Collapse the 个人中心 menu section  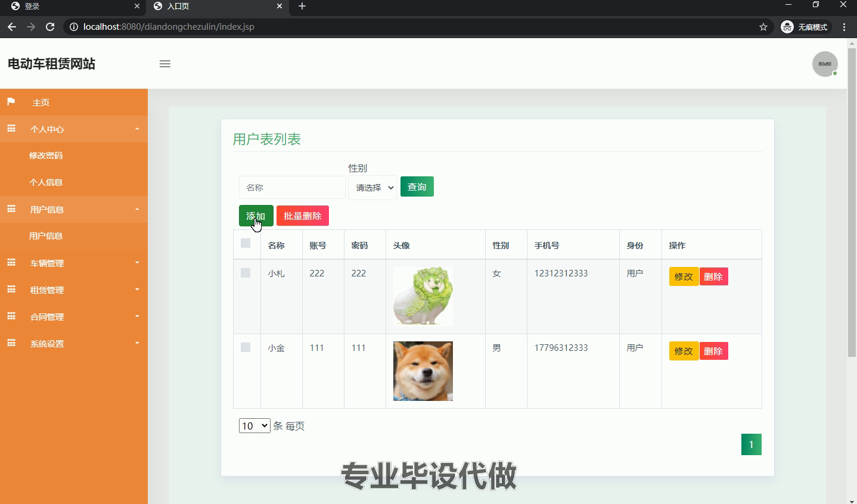pyautogui.click(x=74, y=129)
